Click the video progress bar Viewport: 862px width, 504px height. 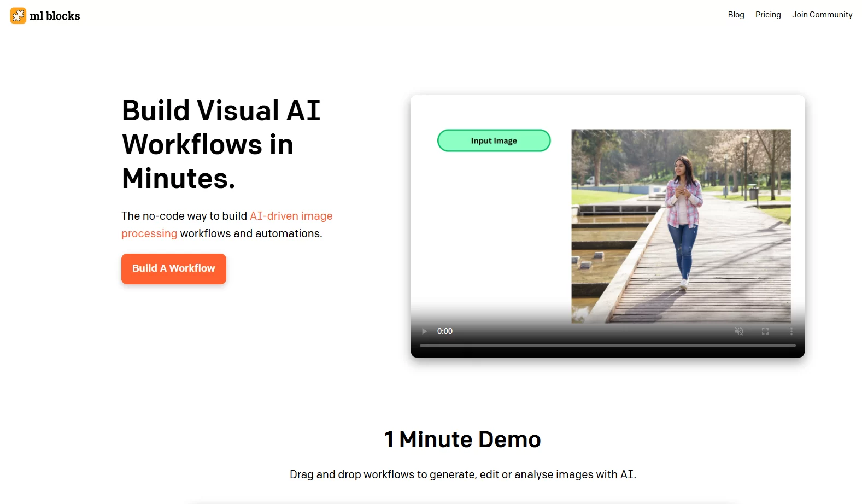607,345
